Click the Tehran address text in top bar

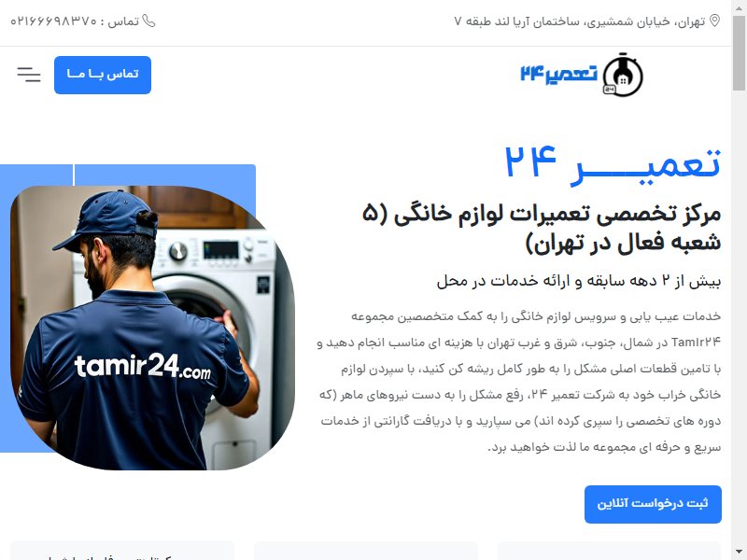(x=579, y=21)
